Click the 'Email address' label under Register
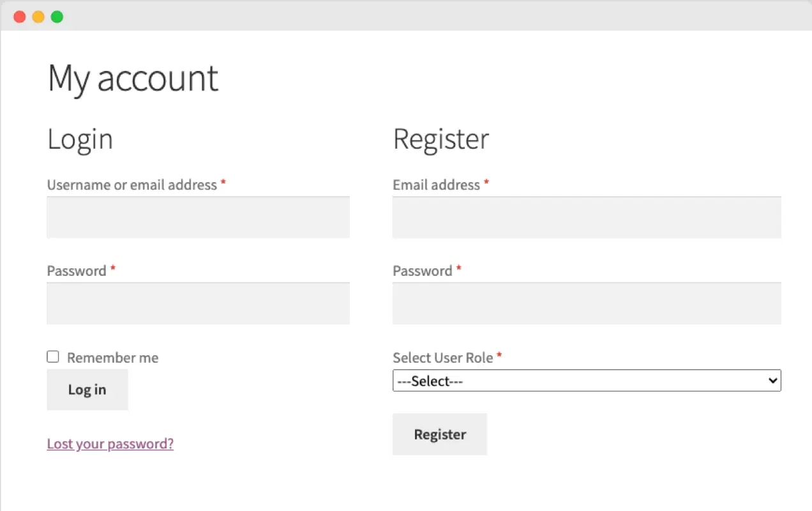This screenshot has width=812, height=511. (x=436, y=185)
